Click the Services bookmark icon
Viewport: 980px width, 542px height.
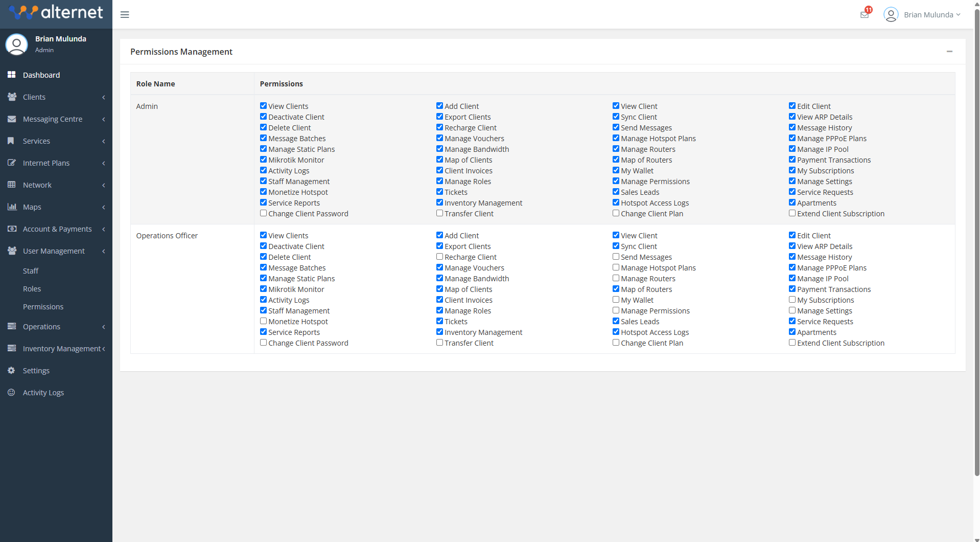point(11,141)
